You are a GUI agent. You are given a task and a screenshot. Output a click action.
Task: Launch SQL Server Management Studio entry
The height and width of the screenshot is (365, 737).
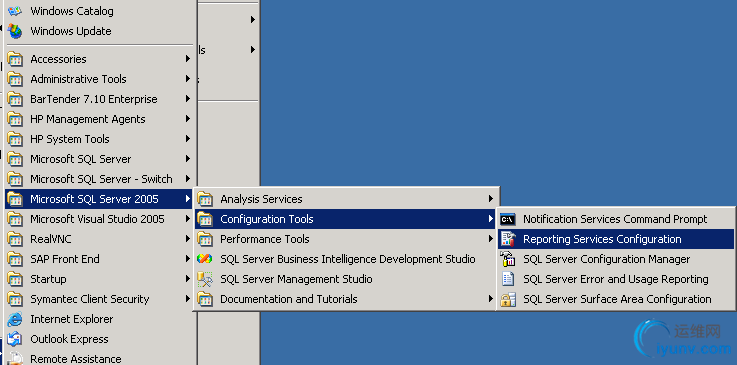point(345,279)
